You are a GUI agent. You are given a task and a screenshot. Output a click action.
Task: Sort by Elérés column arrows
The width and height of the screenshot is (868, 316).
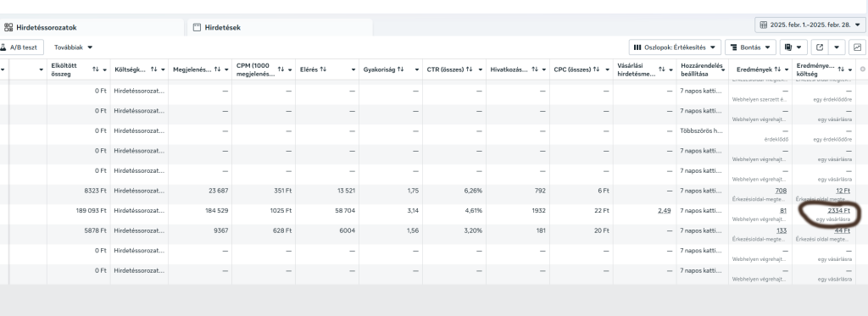pyautogui.click(x=323, y=69)
